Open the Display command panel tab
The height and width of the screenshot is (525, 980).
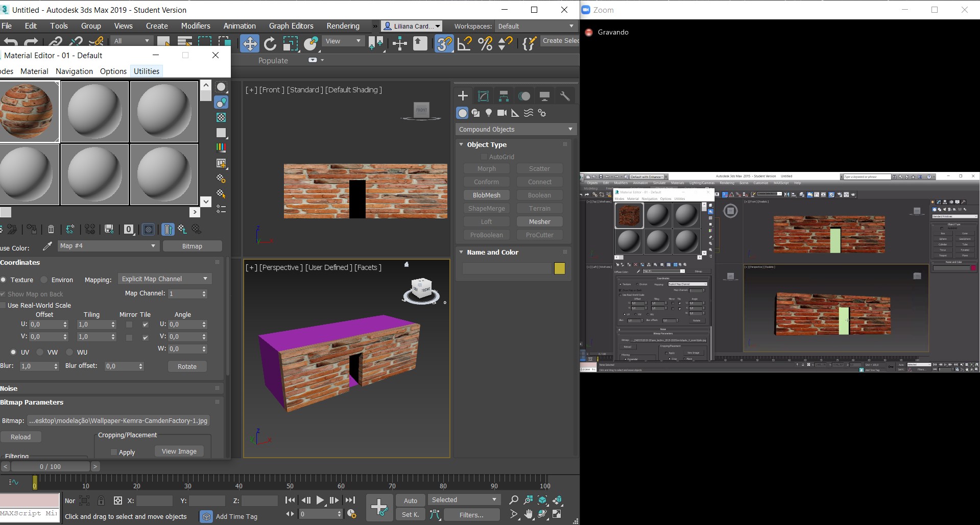click(x=544, y=96)
